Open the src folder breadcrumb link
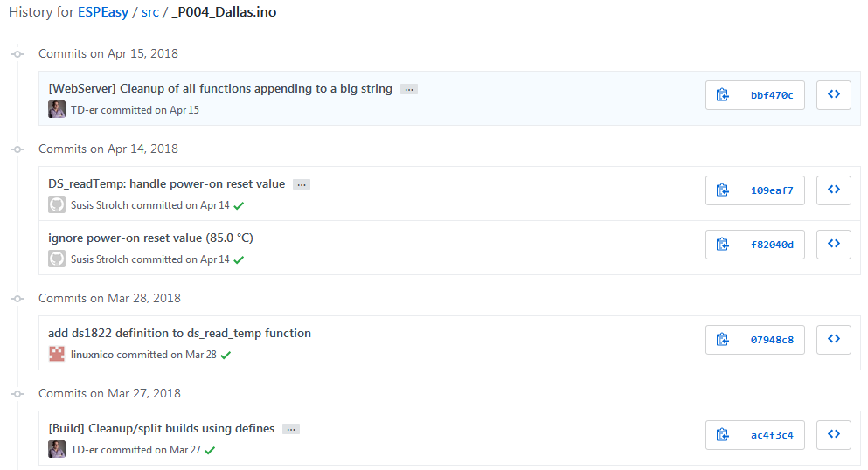Viewport: 868px width, 470px height. [x=150, y=12]
